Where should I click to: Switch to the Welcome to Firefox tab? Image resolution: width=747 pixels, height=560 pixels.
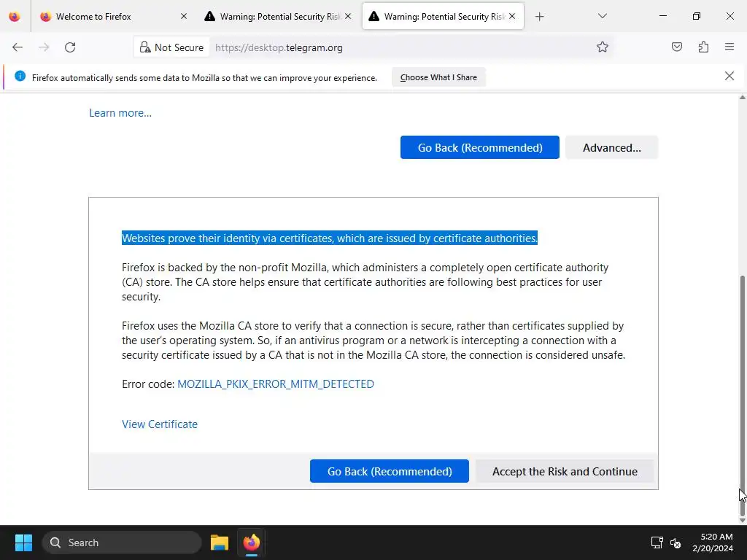pyautogui.click(x=112, y=17)
